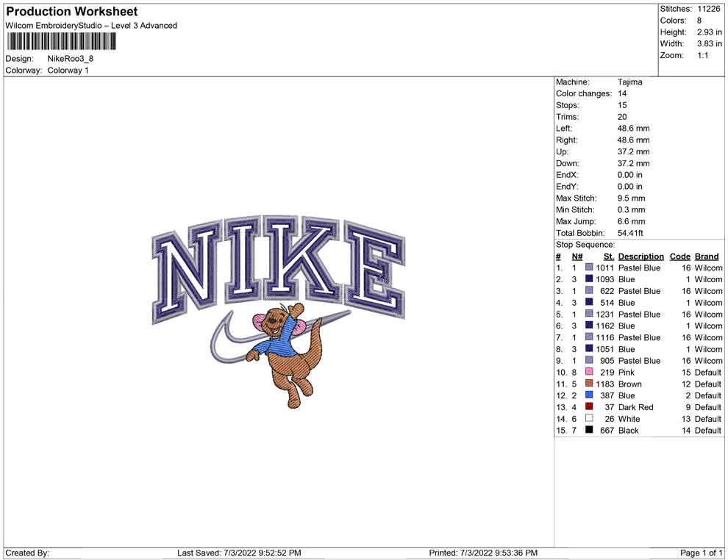Screen dimensions: 728x560
Task: Click the dark red swatch in stop row 13
Action: coord(589,406)
